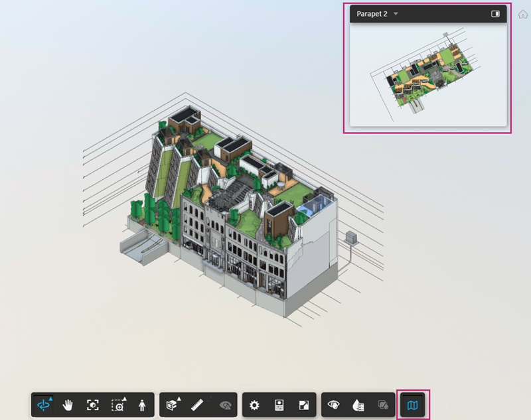Image resolution: width=531 pixels, height=420 pixels.
Task: Click the Fit to view tool
Action: click(x=92, y=405)
